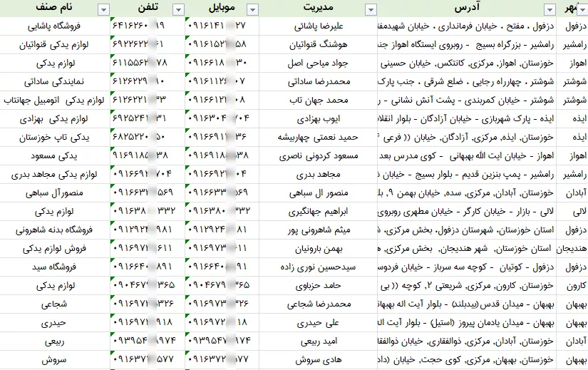Viewport: 588px width, 370px height.
Task: Click city cell هندیجان
Action: (x=572, y=248)
